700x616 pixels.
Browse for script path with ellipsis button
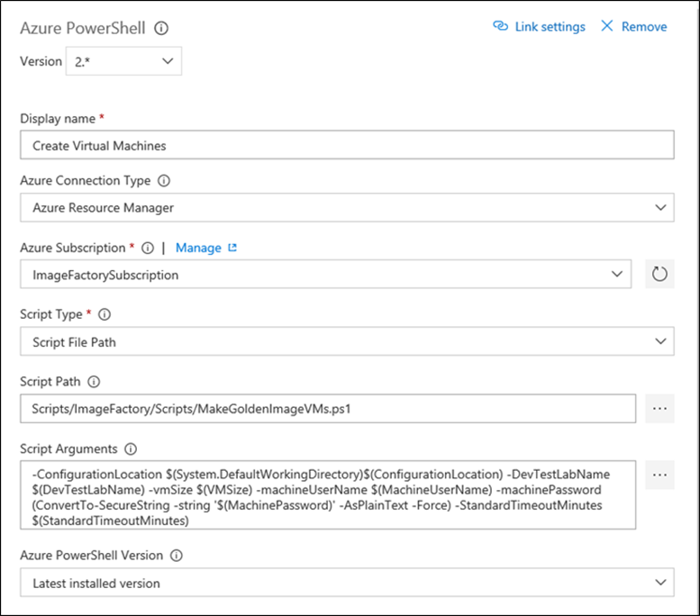click(659, 408)
